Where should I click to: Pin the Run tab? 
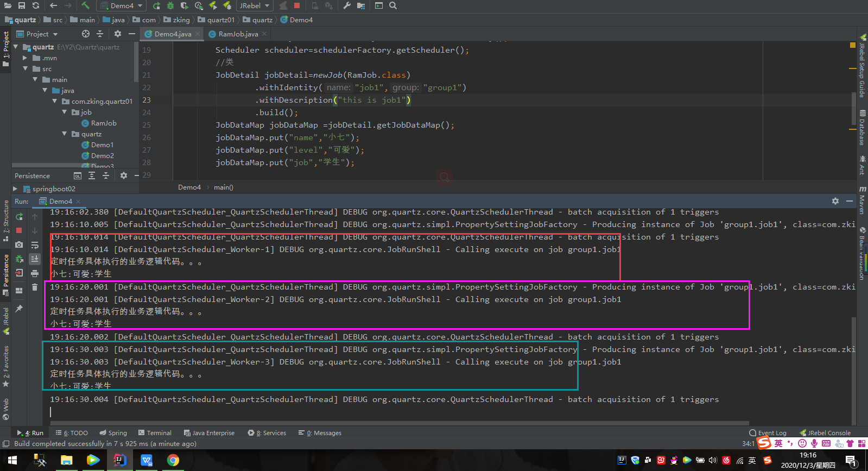click(19, 308)
